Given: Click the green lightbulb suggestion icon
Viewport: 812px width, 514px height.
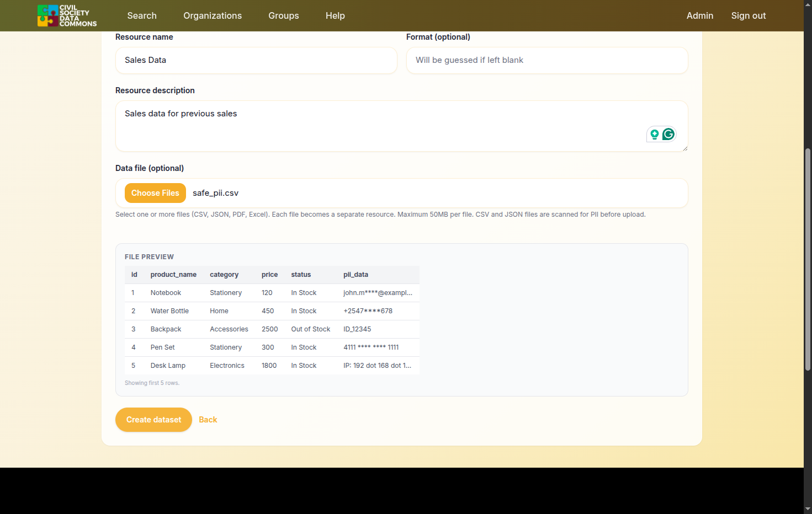Looking at the screenshot, I should pyautogui.click(x=654, y=134).
